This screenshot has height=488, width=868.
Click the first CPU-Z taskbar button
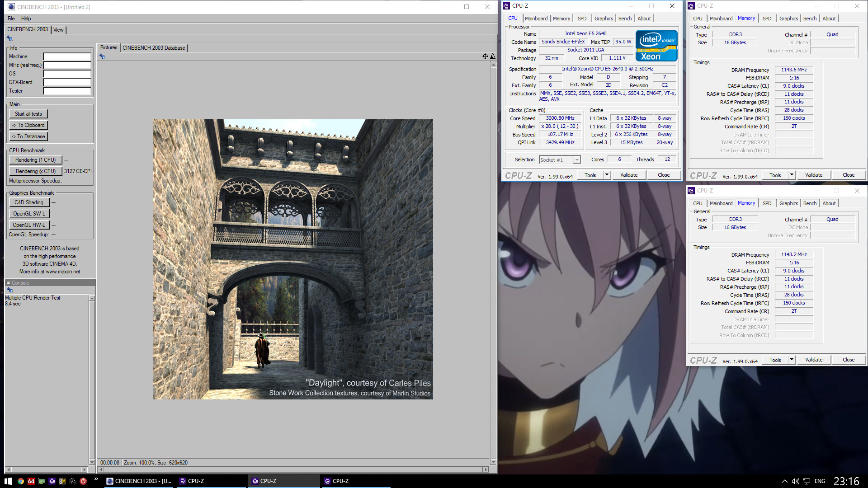(211, 481)
